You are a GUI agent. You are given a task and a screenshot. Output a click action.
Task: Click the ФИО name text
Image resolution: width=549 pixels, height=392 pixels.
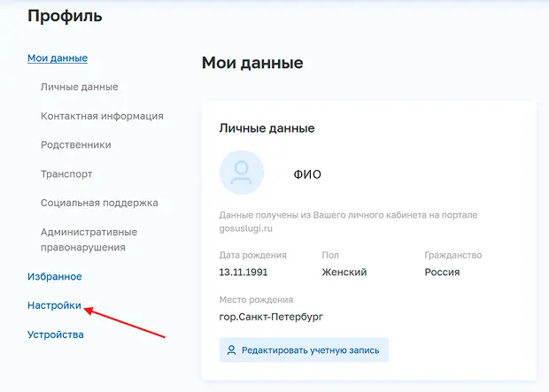tap(307, 174)
